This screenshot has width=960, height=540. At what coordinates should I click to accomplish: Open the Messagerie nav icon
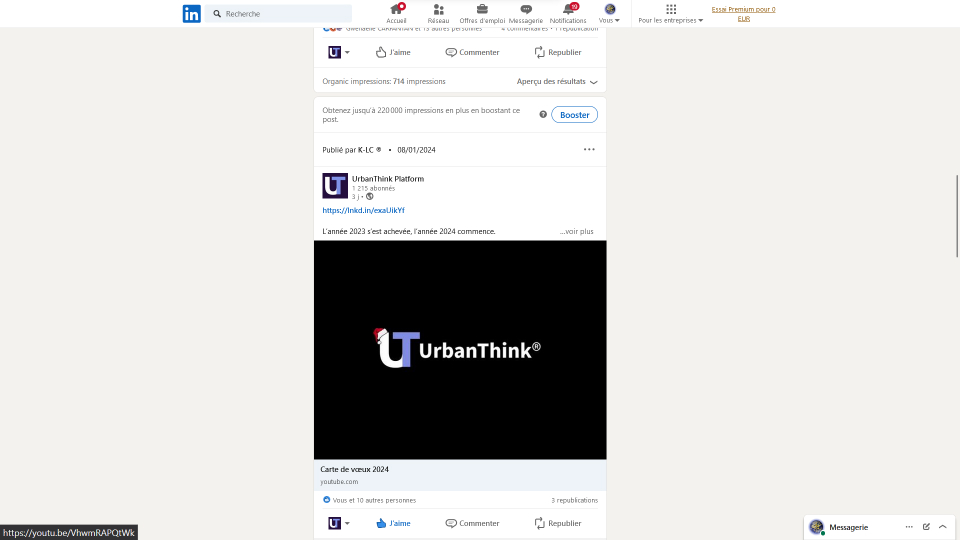pos(526,9)
